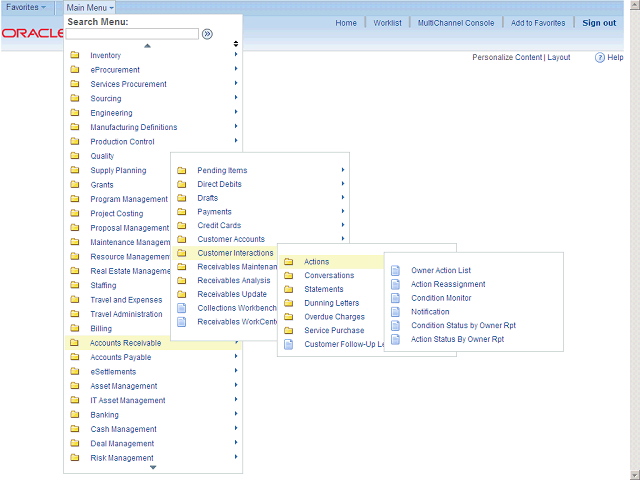Click the Notification page icon
This screenshot has height=480, width=640.
tap(395, 312)
